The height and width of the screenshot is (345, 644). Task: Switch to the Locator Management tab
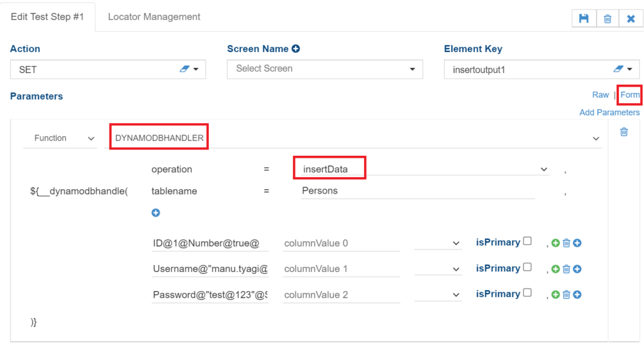click(x=154, y=17)
